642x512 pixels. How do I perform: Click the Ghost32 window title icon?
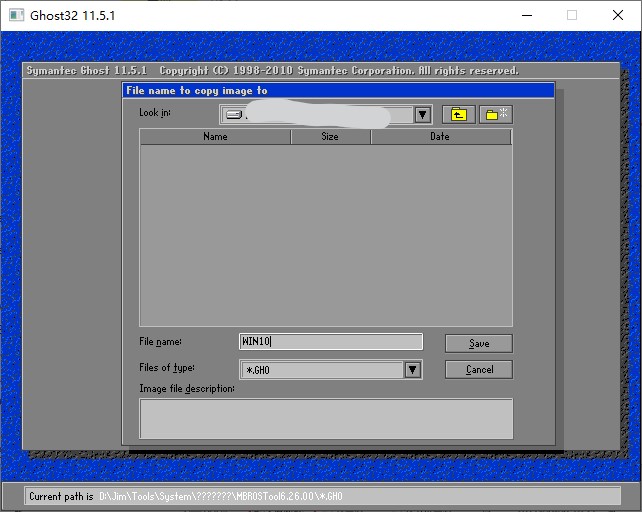[16, 16]
